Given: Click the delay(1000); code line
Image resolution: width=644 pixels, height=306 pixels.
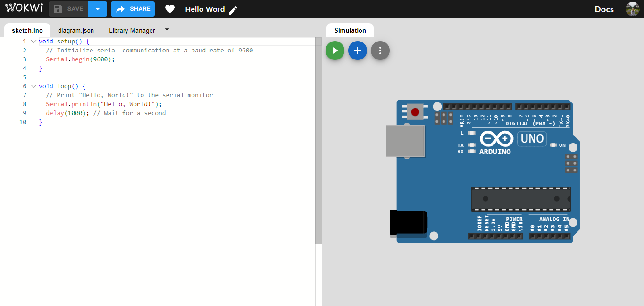Looking at the screenshot, I should click(x=67, y=113).
